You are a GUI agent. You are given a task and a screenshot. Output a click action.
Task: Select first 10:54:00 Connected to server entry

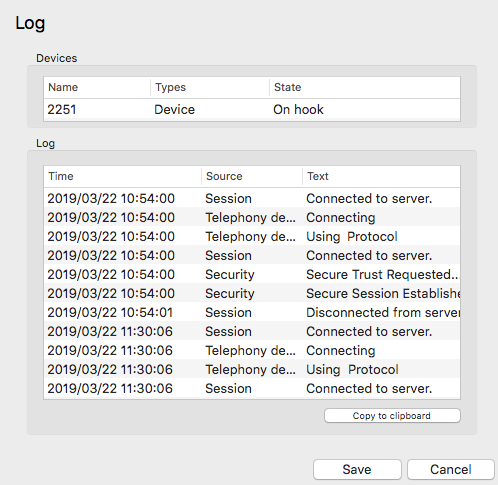coord(252,198)
